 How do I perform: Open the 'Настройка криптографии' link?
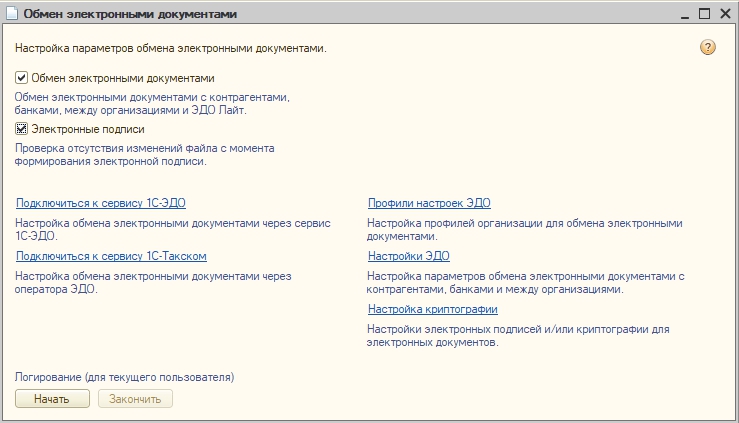pos(433,309)
